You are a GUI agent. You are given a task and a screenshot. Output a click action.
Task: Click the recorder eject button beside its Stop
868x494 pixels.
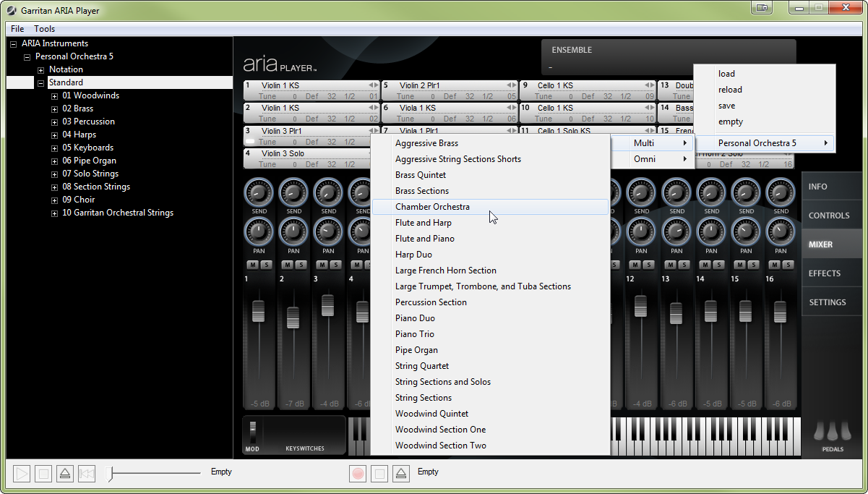(x=401, y=474)
